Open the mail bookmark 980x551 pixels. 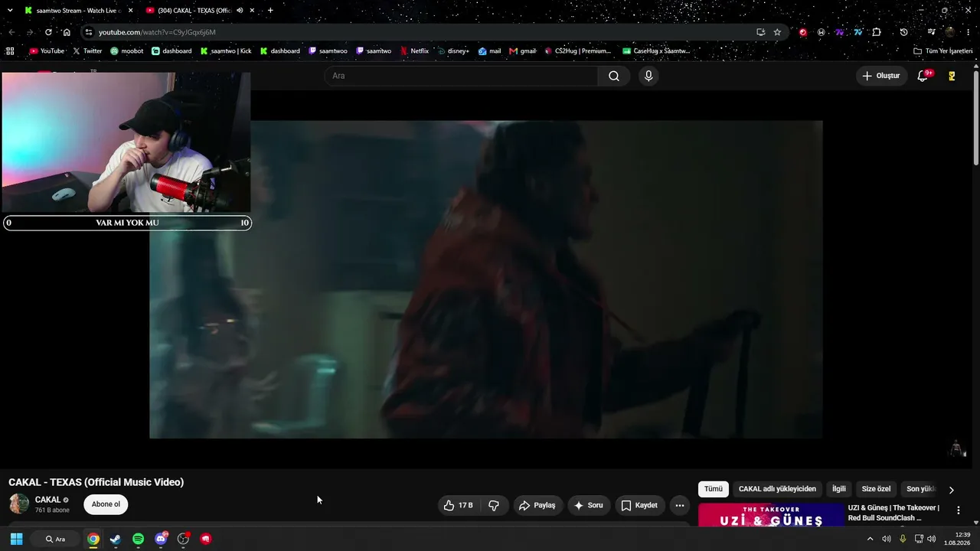coord(489,51)
